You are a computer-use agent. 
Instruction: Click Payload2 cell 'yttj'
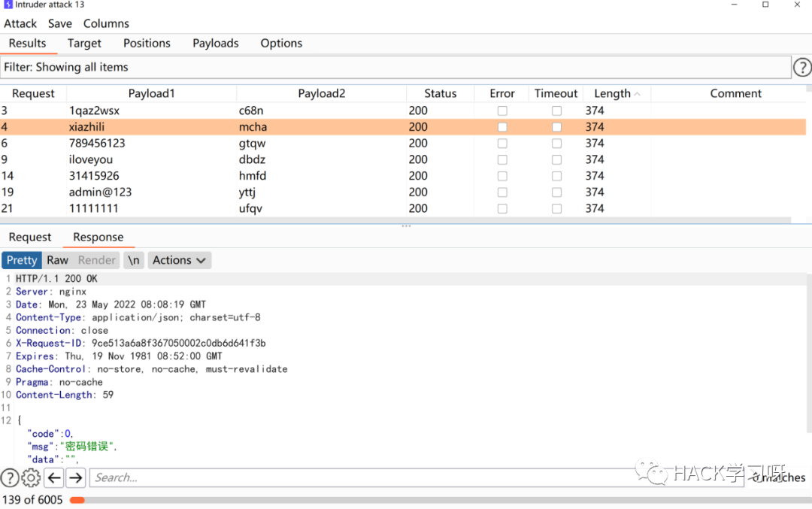[247, 192]
